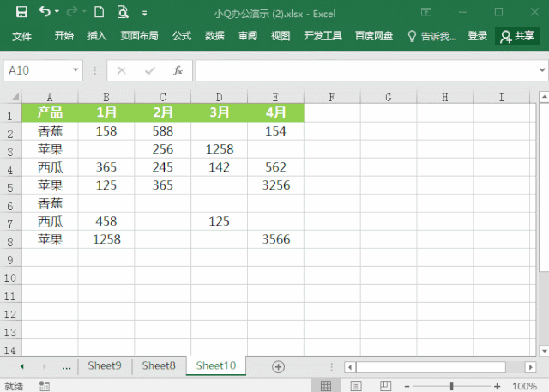Click the macro recording icon in status bar

45,386
